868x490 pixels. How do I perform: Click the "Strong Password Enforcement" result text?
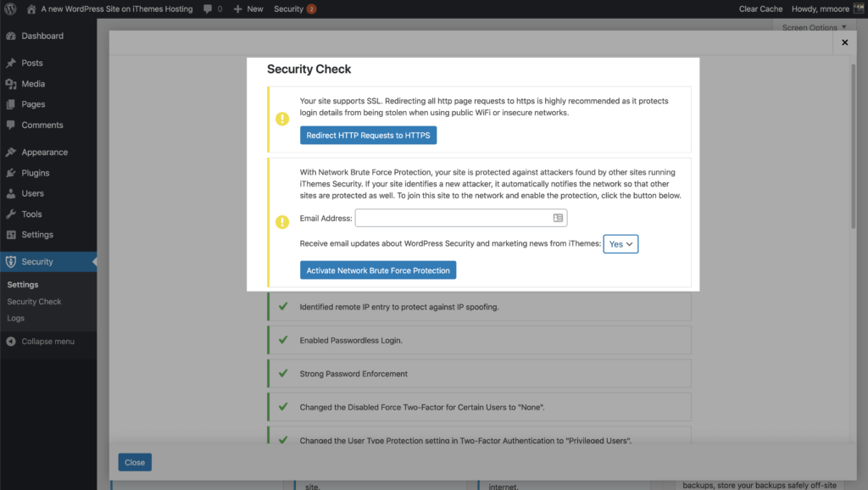[353, 374]
